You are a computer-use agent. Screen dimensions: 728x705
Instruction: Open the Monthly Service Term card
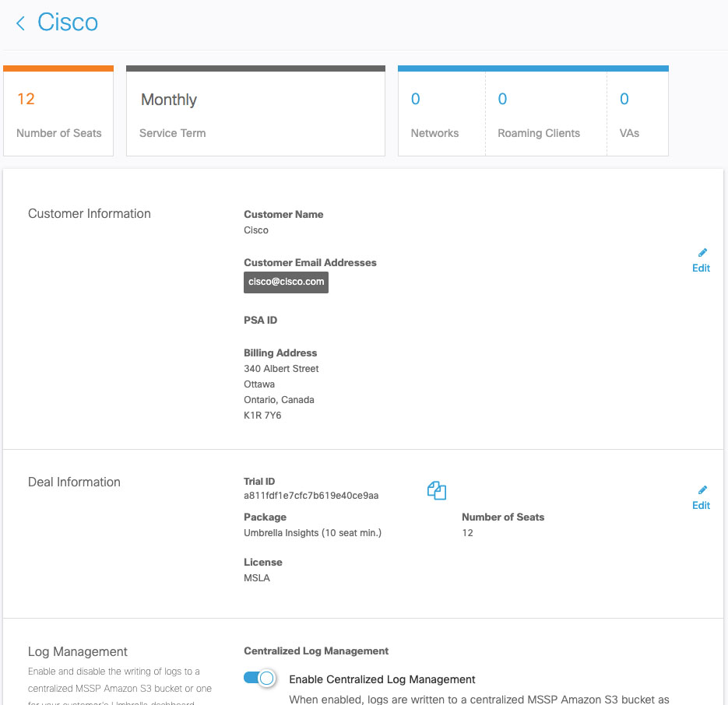255,111
